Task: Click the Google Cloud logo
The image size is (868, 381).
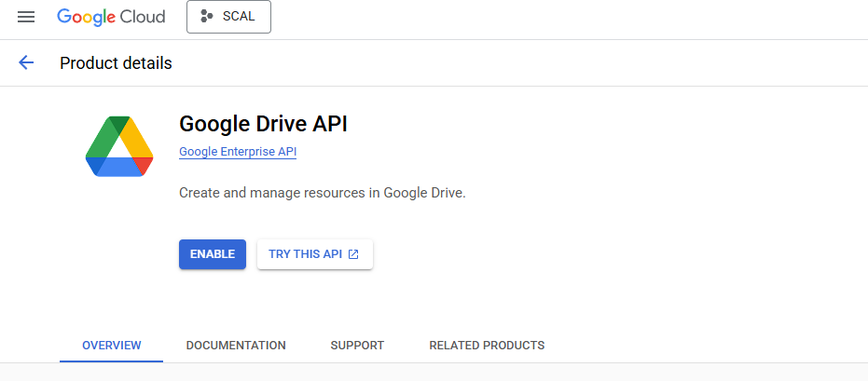Action: (111, 17)
